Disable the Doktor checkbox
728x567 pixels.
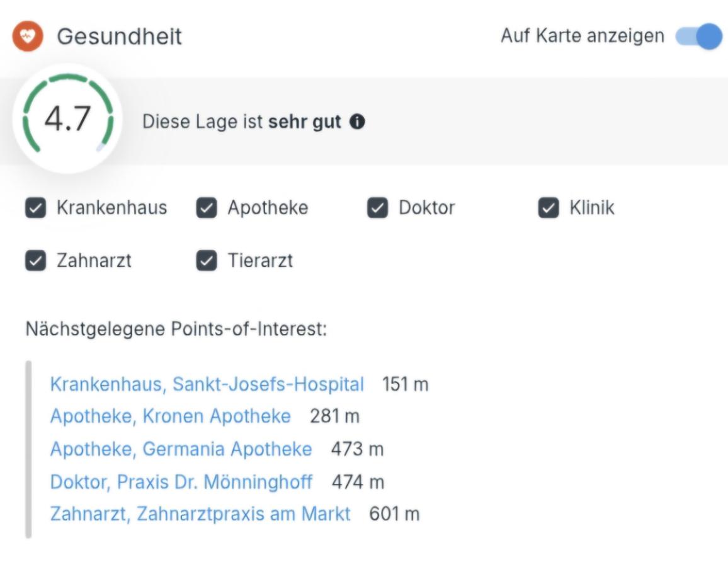(378, 207)
